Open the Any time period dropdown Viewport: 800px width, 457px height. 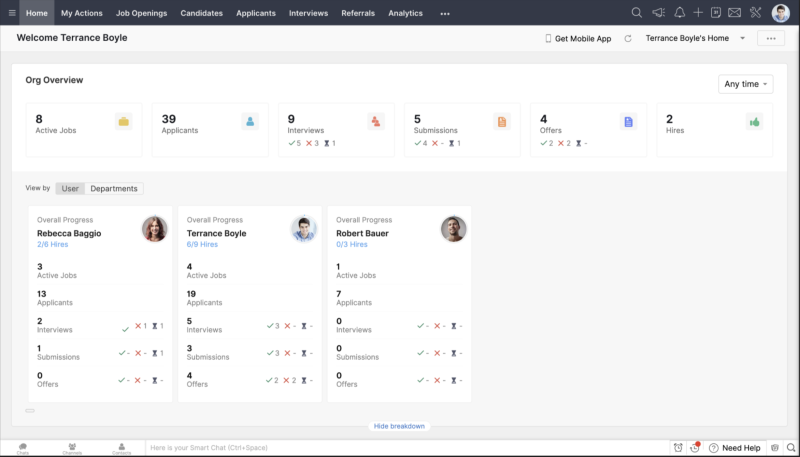pyautogui.click(x=745, y=84)
